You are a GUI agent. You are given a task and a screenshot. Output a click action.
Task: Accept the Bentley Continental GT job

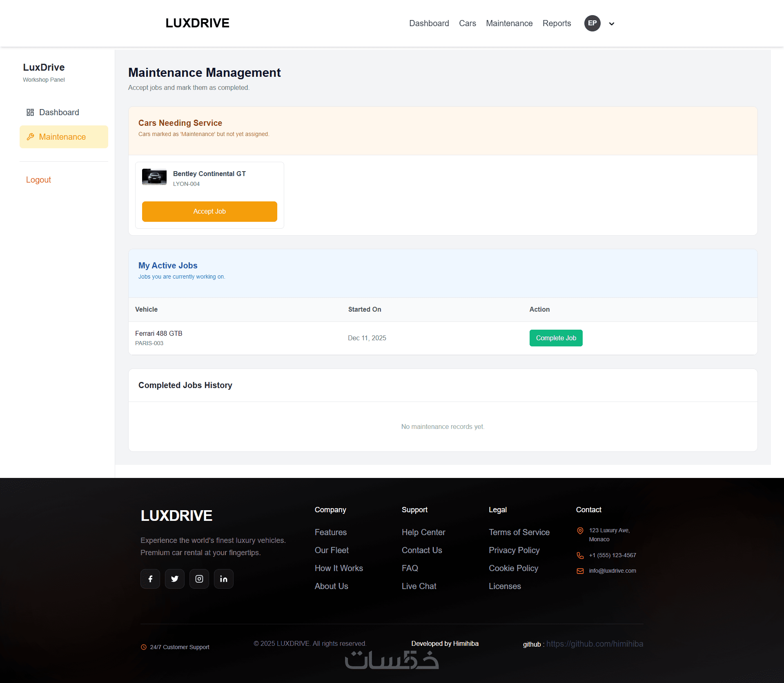(209, 212)
